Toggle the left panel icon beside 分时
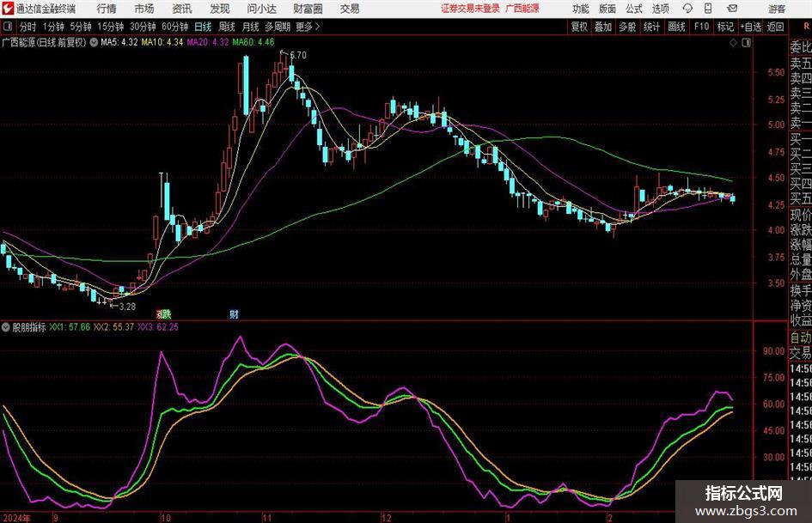The image size is (812, 523). tap(8, 27)
